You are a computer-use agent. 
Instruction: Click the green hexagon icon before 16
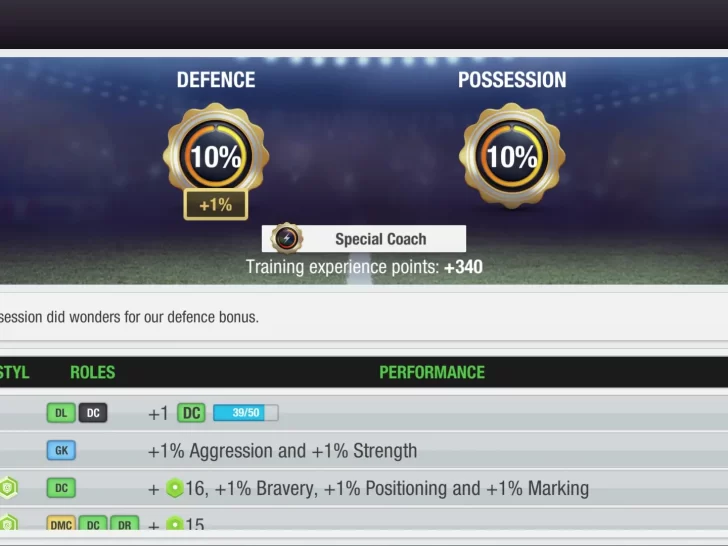coord(175,488)
